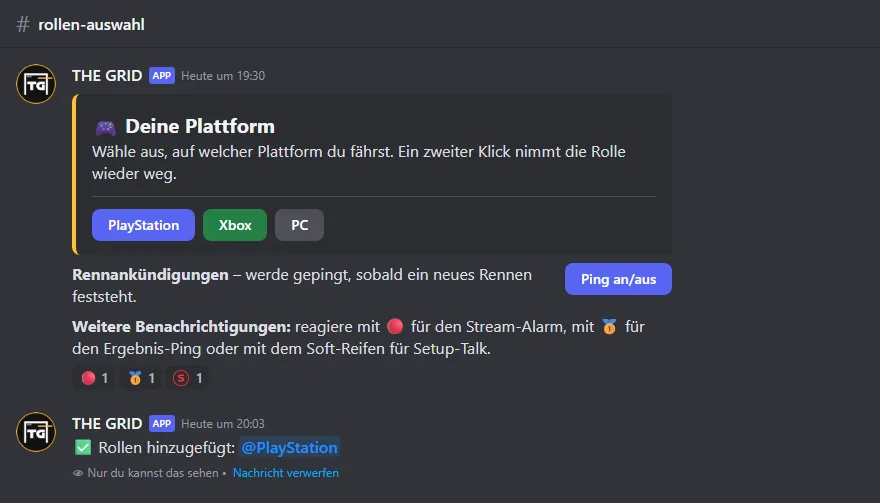Click THE GRID username on 19:30 message

[x=107, y=76]
